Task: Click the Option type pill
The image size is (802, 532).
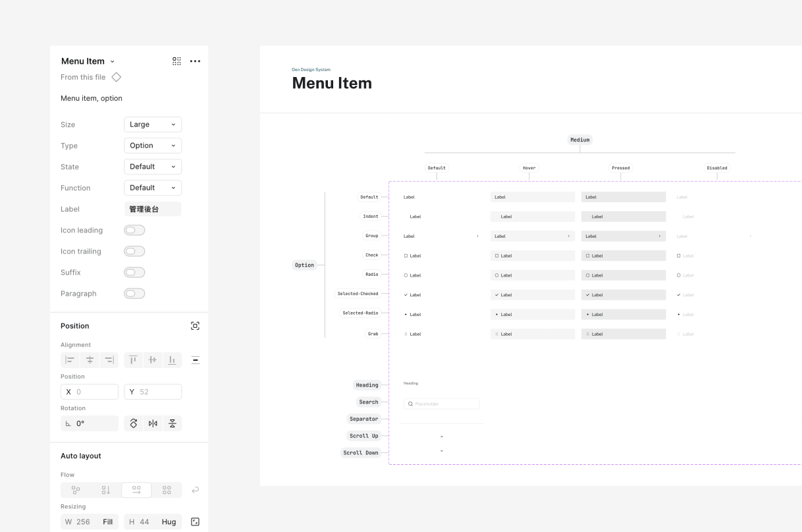Action: click(304, 265)
